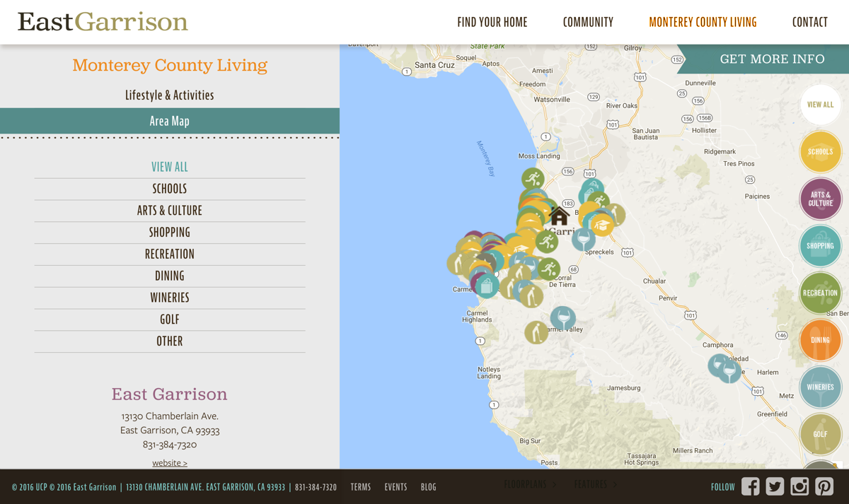Click the winery markers near Soledad
The image size is (849, 504).
pyautogui.click(x=725, y=368)
